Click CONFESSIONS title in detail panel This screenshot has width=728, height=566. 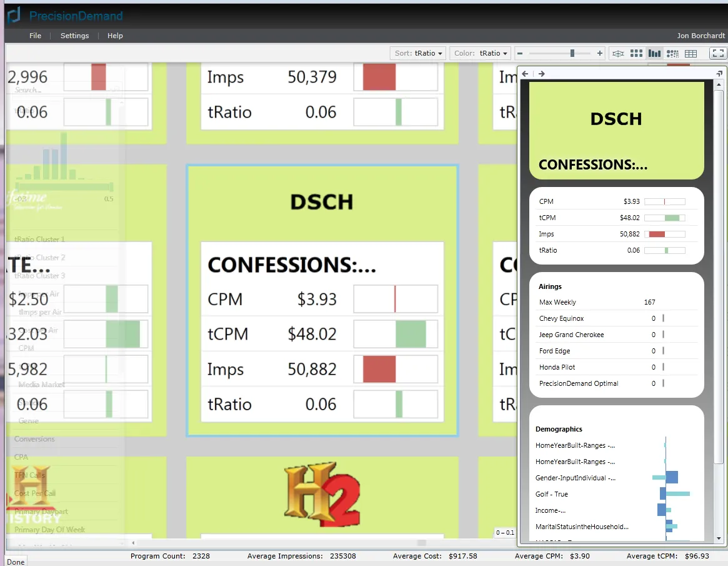(x=593, y=164)
